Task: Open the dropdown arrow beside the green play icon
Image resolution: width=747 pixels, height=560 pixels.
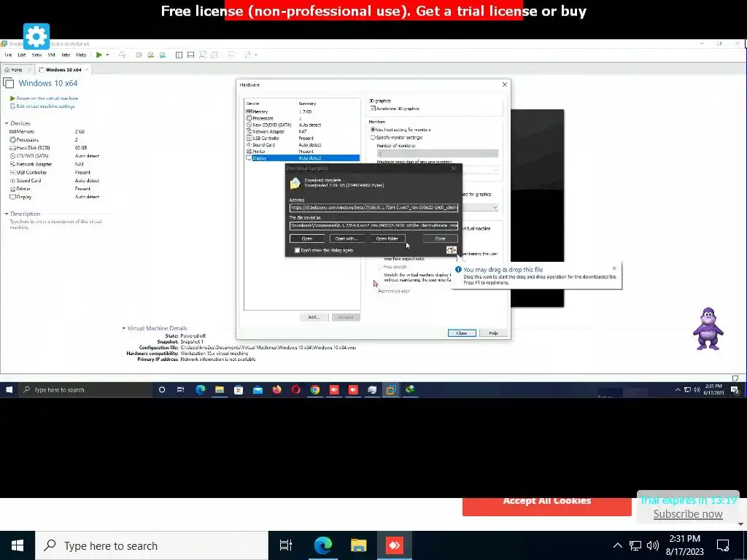Action: click(x=108, y=55)
